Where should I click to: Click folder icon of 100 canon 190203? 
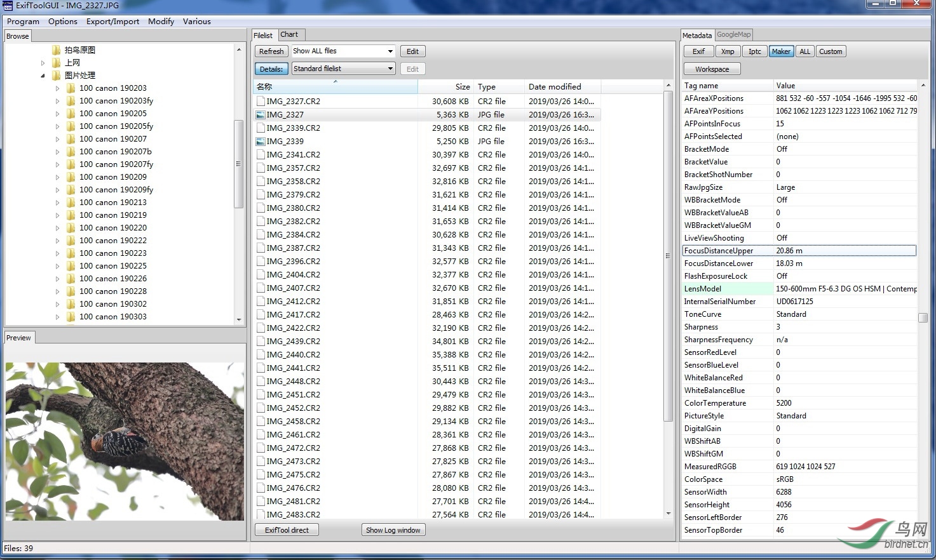71,88
